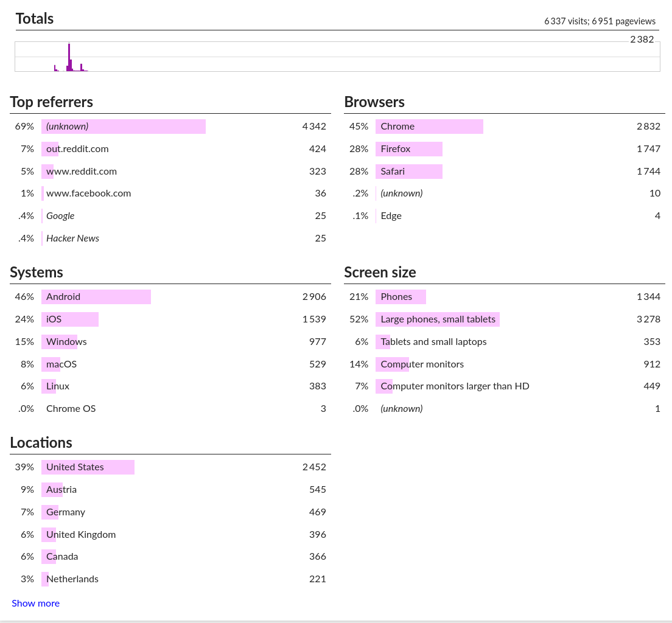Click the Edge browser row

tap(391, 216)
